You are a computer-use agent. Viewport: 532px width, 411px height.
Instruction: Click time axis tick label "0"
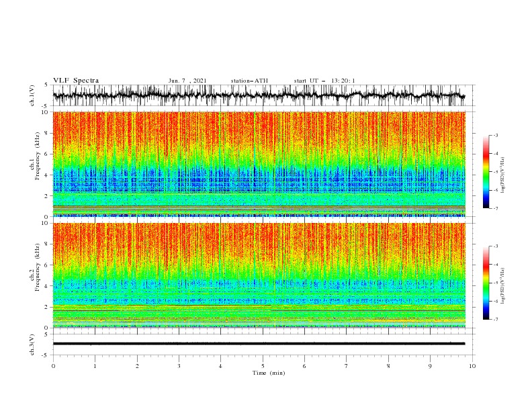(53, 366)
